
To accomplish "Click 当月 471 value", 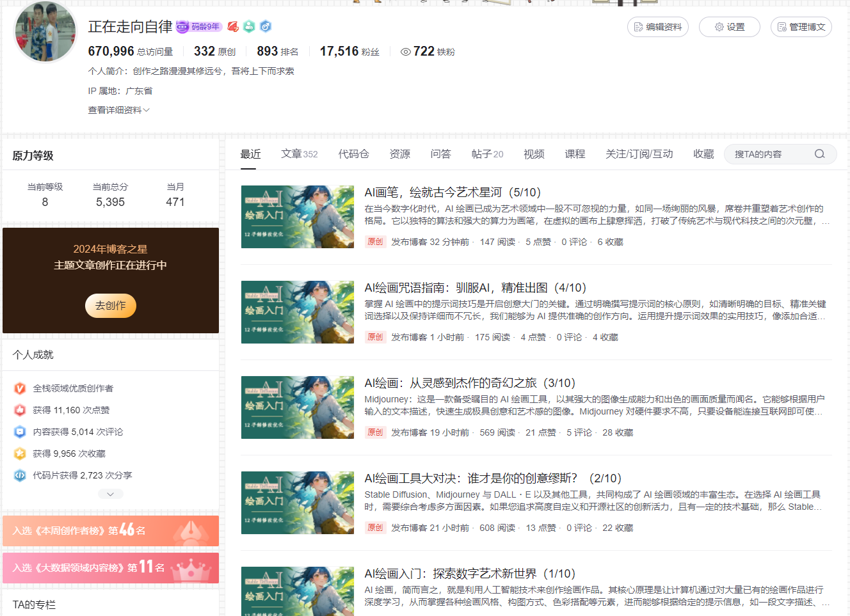I will tap(175, 202).
